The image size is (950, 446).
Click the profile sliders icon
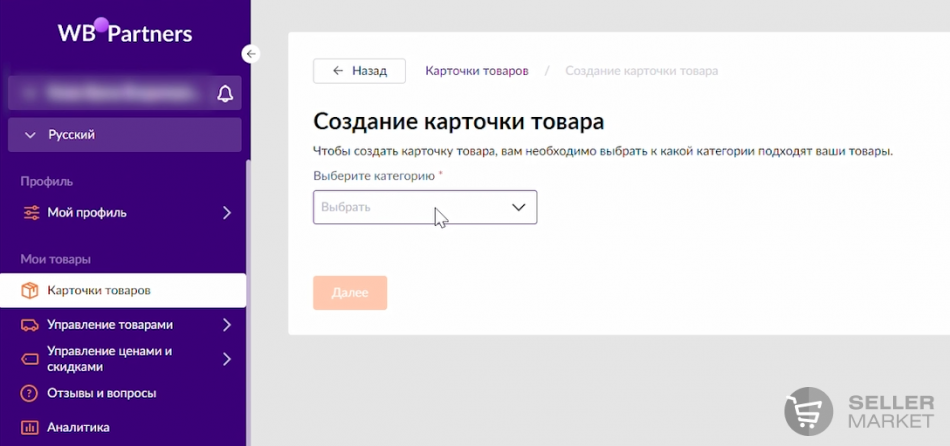[31, 212]
